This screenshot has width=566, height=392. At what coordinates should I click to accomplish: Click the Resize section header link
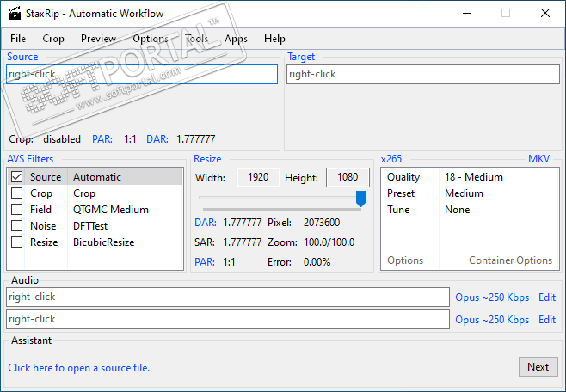207,159
